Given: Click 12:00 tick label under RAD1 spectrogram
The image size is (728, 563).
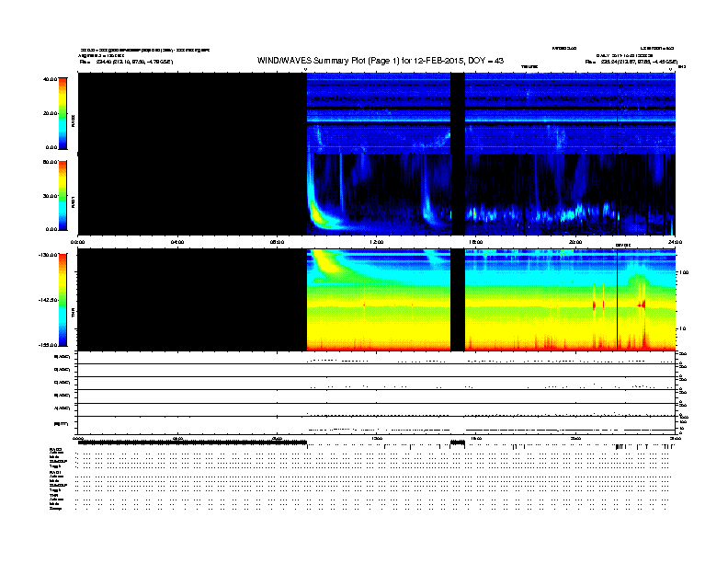Looking at the screenshot, I should coord(377,242).
